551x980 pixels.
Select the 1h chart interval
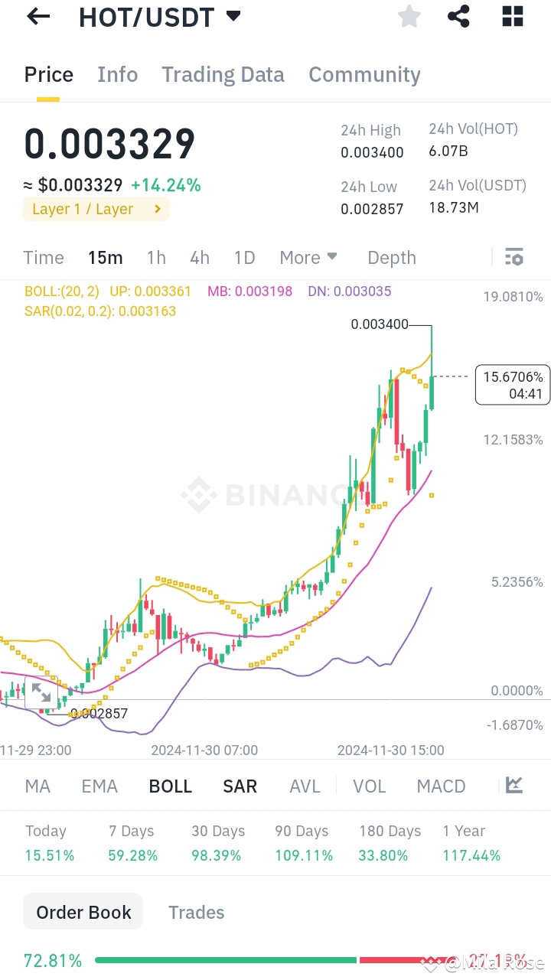(156, 257)
